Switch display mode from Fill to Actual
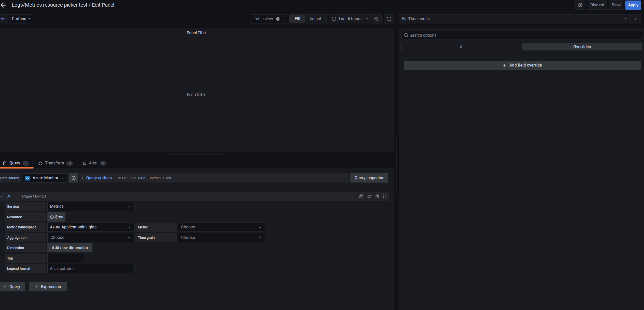The width and height of the screenshot is (644, 310). [x=315, y=19]
